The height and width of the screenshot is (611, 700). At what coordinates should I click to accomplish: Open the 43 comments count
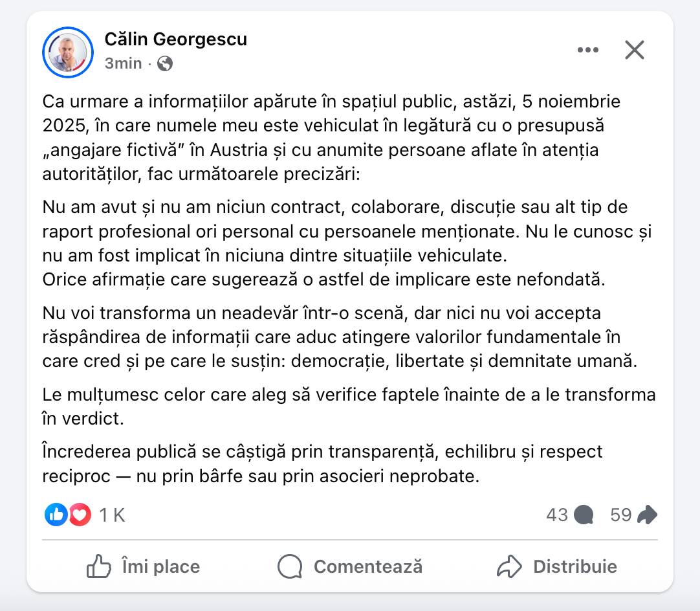coord(556,515)
